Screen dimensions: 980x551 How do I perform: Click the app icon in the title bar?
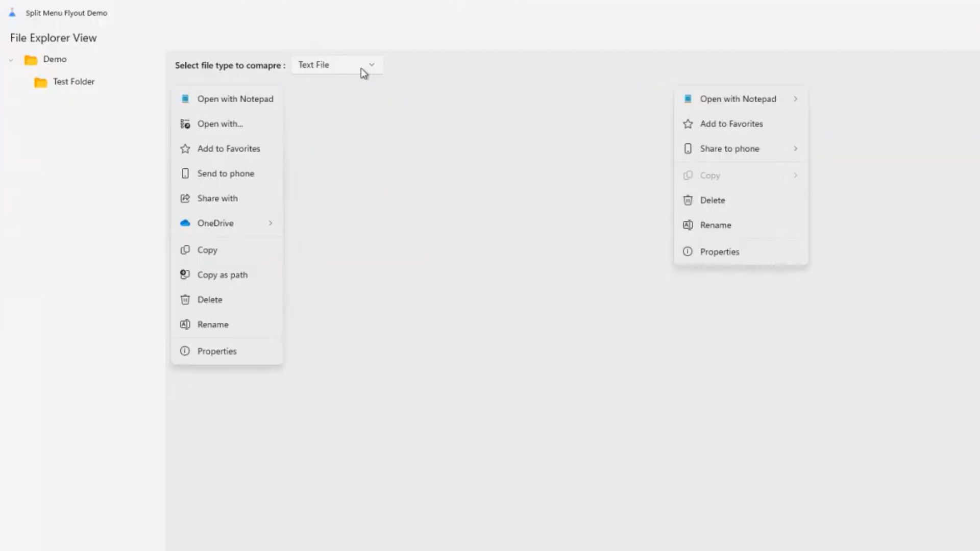(12, 13)
